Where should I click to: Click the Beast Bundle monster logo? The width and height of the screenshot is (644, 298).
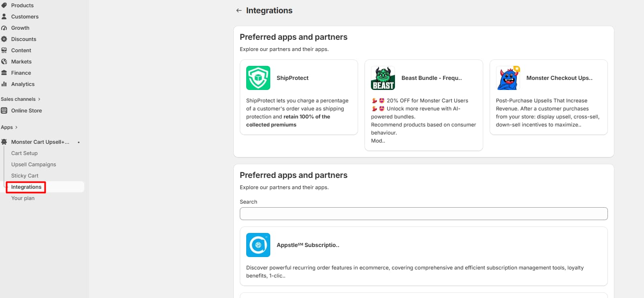coord(383,78)
